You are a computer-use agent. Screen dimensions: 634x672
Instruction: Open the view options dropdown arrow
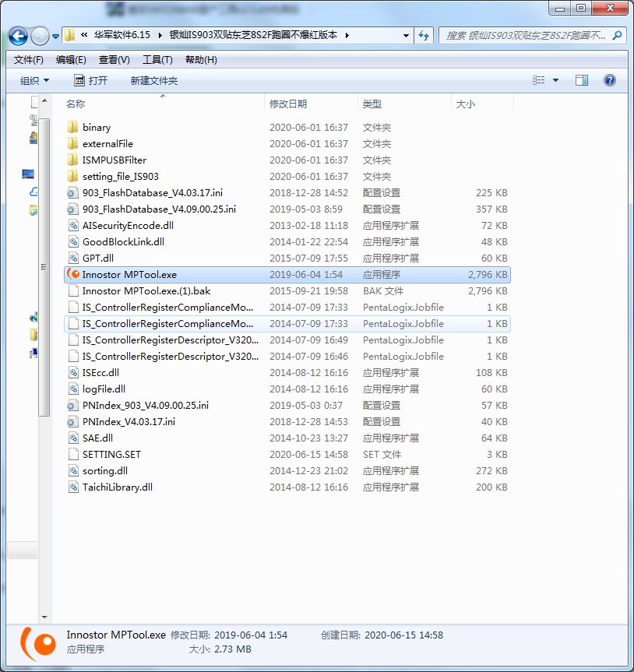click(x=555, y=80)
